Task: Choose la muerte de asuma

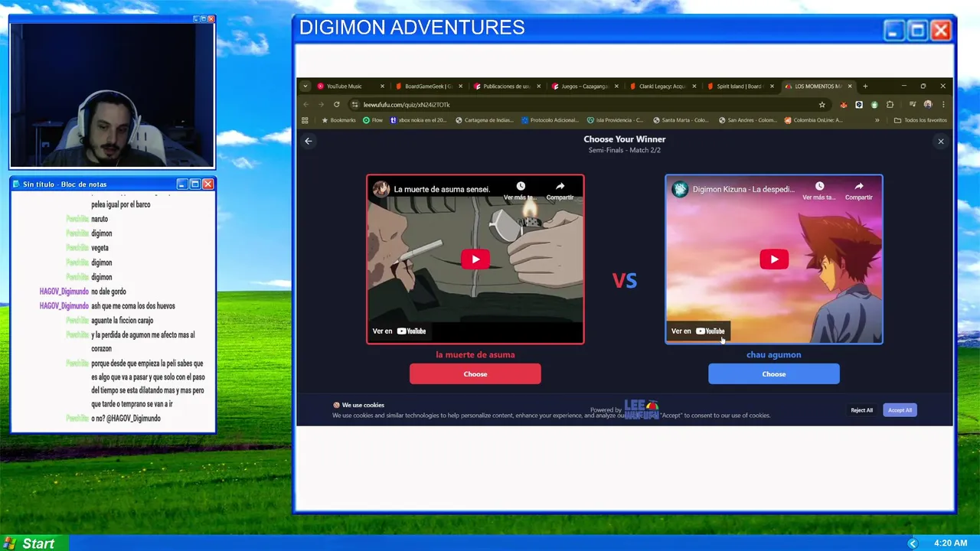Action: [475, 374]
